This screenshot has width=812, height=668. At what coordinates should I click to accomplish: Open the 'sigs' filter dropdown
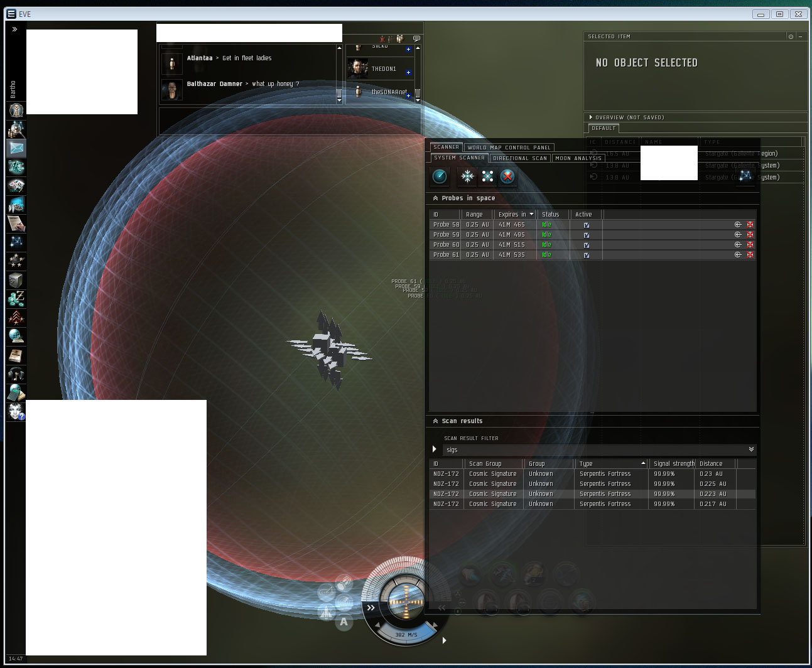tap(751, 450)
